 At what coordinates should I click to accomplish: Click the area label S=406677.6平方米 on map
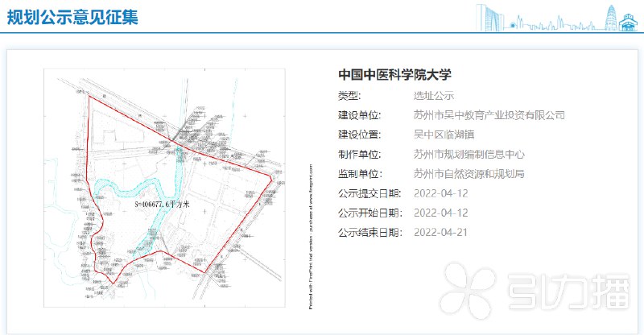pyautogui.click(x=163, y=205)
